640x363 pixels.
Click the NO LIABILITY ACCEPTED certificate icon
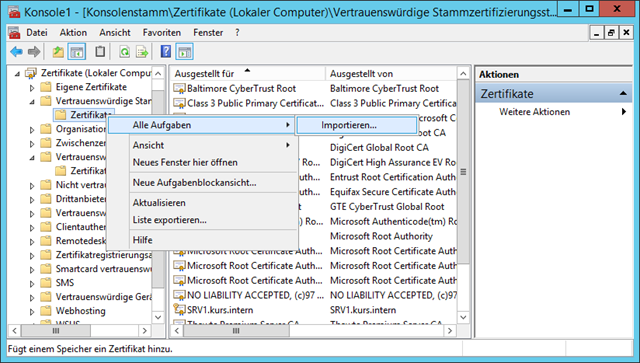180,295
